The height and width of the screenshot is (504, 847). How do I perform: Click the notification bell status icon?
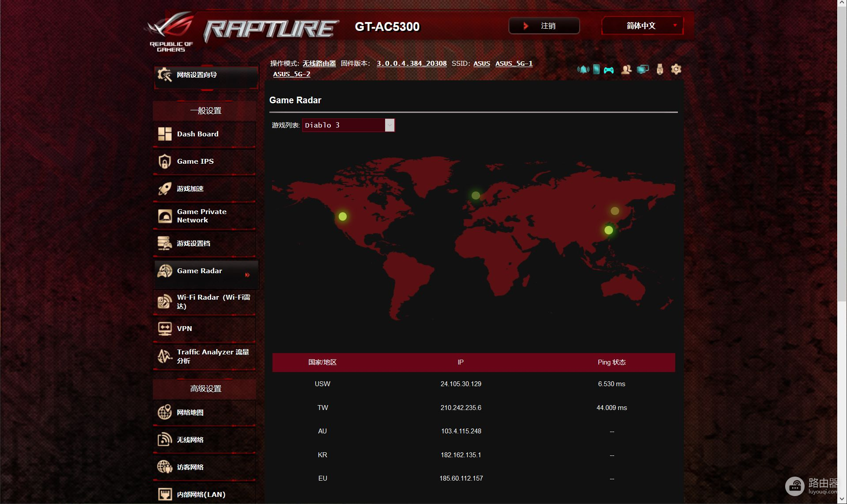pos(583,69)
